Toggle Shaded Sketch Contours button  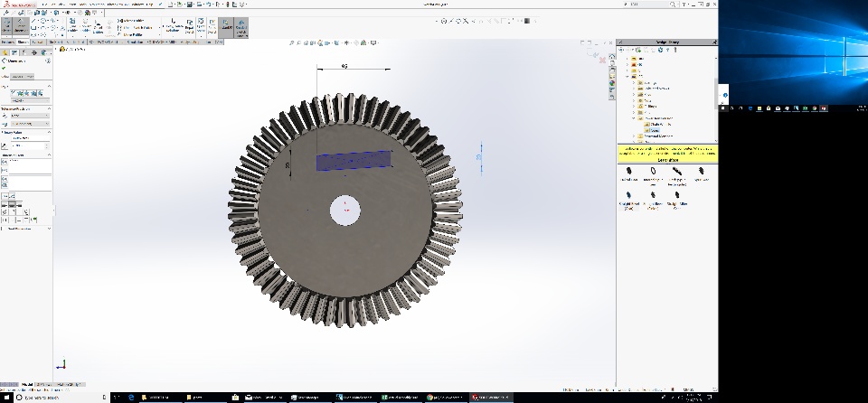[x=241, y=27]
